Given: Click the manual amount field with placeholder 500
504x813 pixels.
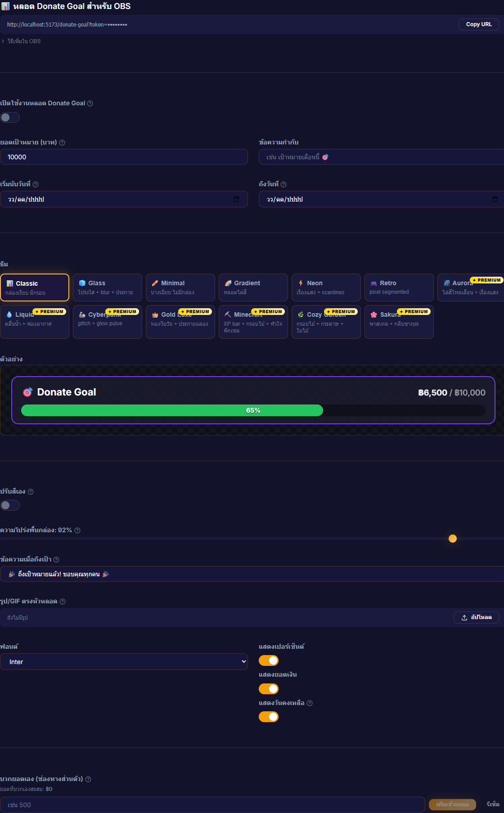Looking at the screenshot, I should pos(212,804).
